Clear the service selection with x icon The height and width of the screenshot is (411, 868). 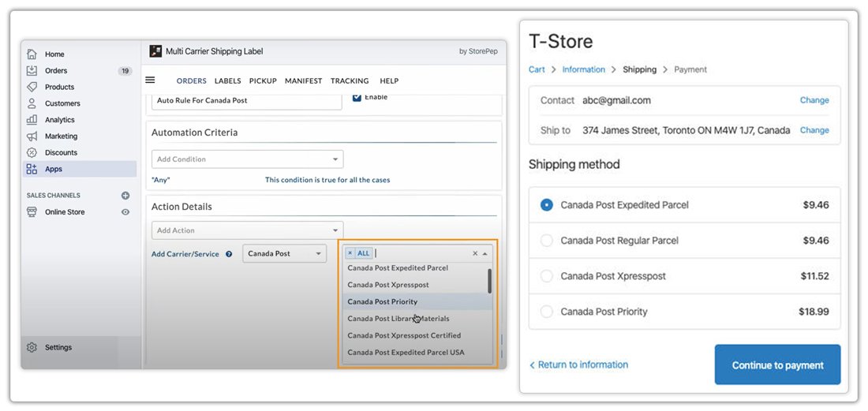[x=475, y=253]
